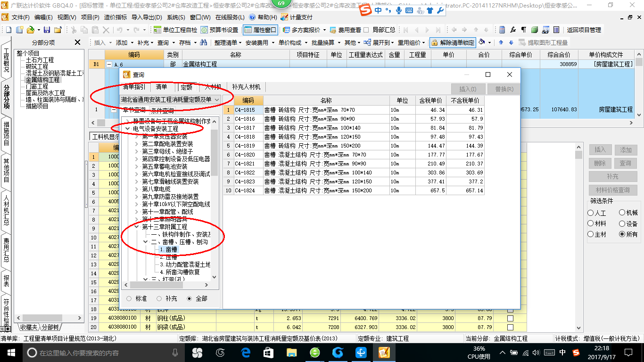Select the 补充 radio button in query dialog
Image resolution: width=644 pixels, height=362 pixels.
[x=159, y=298]
